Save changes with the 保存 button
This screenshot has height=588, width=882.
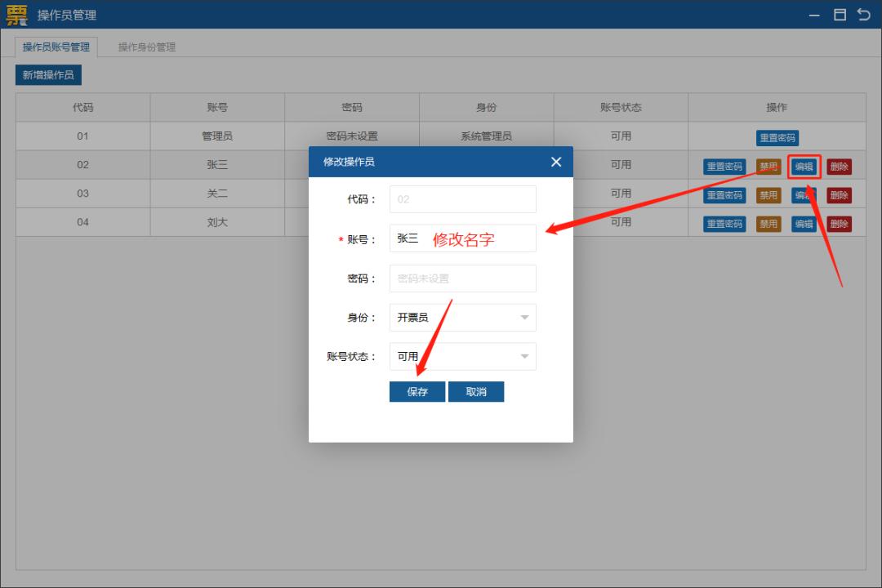416,391
